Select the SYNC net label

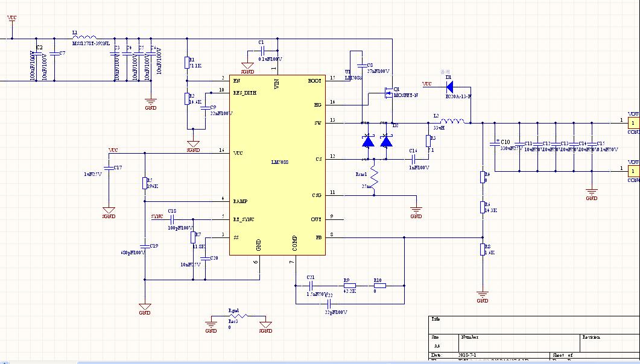pyautogui.click(x=157, y=216)
